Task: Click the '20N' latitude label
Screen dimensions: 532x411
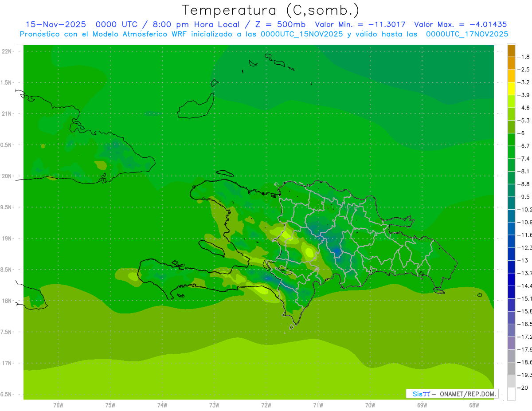Action: pos(7,176)
